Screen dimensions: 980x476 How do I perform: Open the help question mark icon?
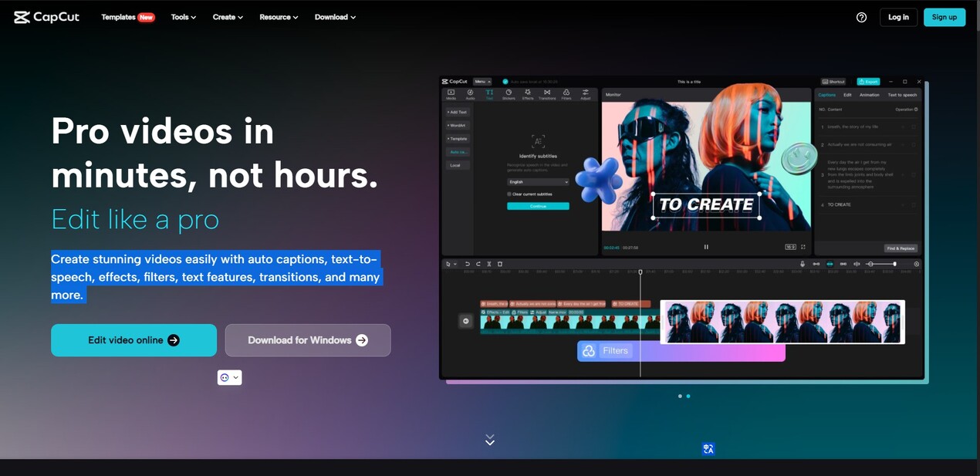pyautogui.click(x=861, y=17)
